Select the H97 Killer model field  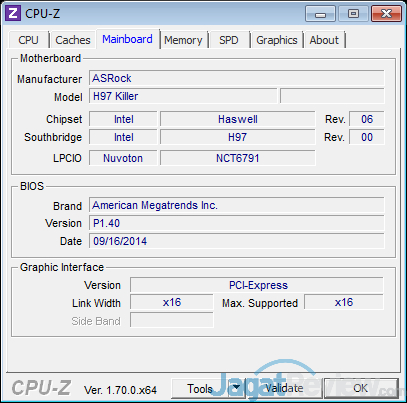point(183,96)
